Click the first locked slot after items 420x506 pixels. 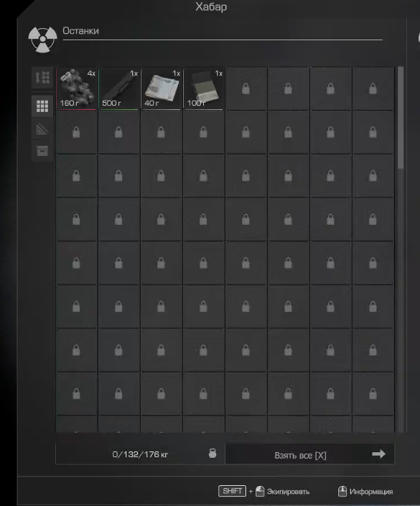(246, 88)
